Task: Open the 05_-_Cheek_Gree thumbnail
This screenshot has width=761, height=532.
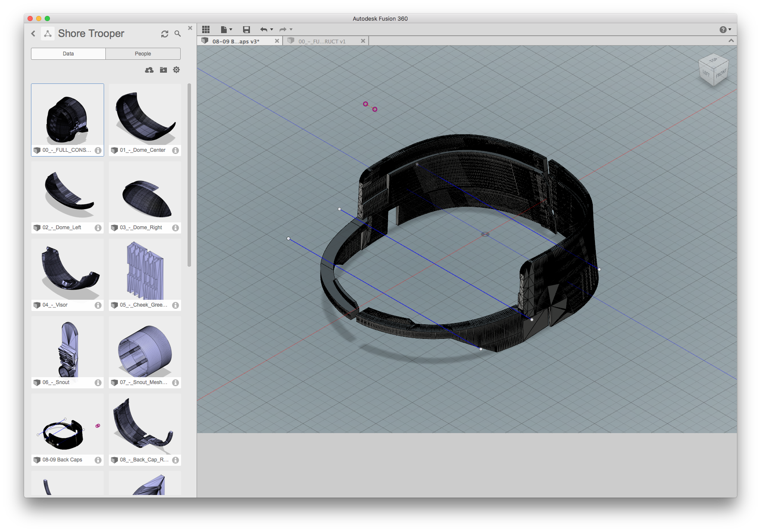Action: pyautogui.click(x=145, y=270)
